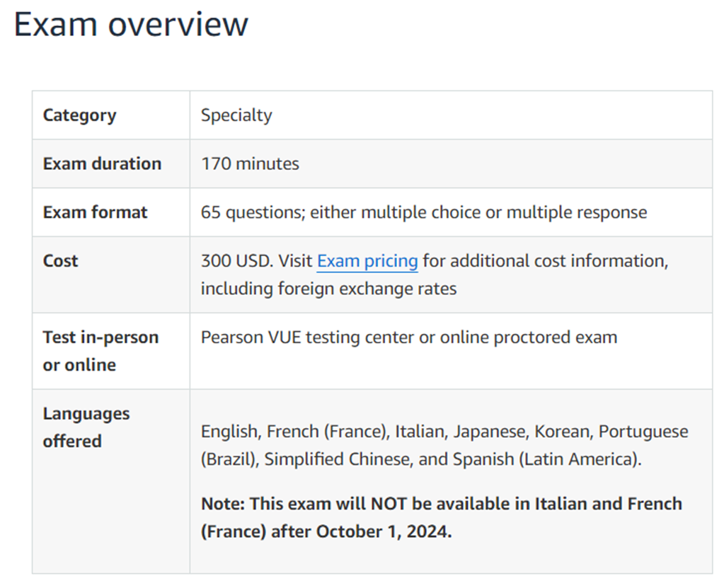This screenshot has height=588, width=724.
Task: Click the English, French (France) languages line
Action: pos(297,432)
